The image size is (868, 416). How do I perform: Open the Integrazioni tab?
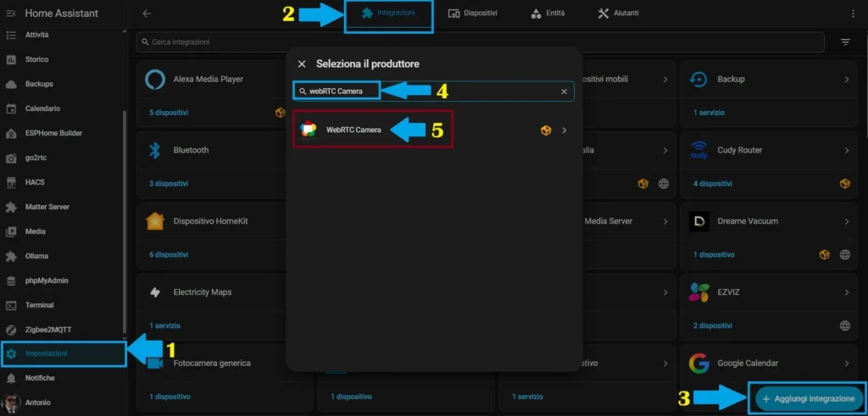pos(388,13)
